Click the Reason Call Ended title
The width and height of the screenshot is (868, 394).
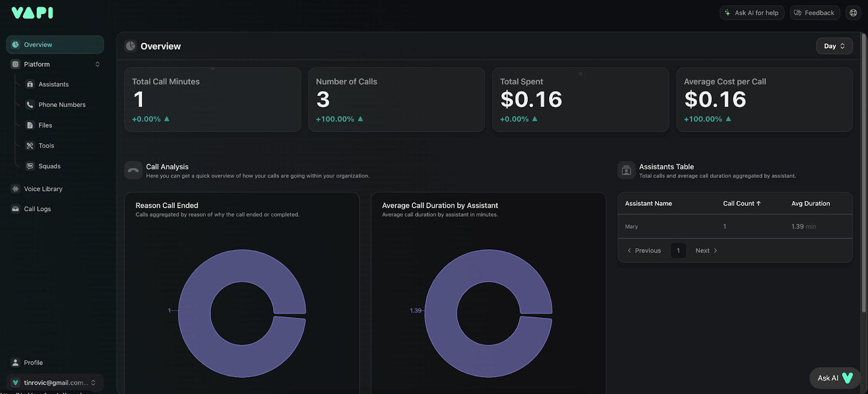coord(167,205)
